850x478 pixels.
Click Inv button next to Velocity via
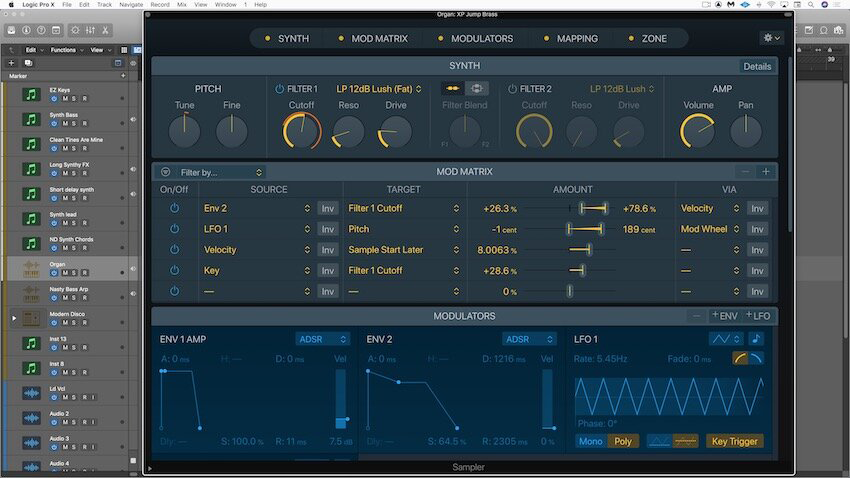pyautogui.click(x=757, y=209)
